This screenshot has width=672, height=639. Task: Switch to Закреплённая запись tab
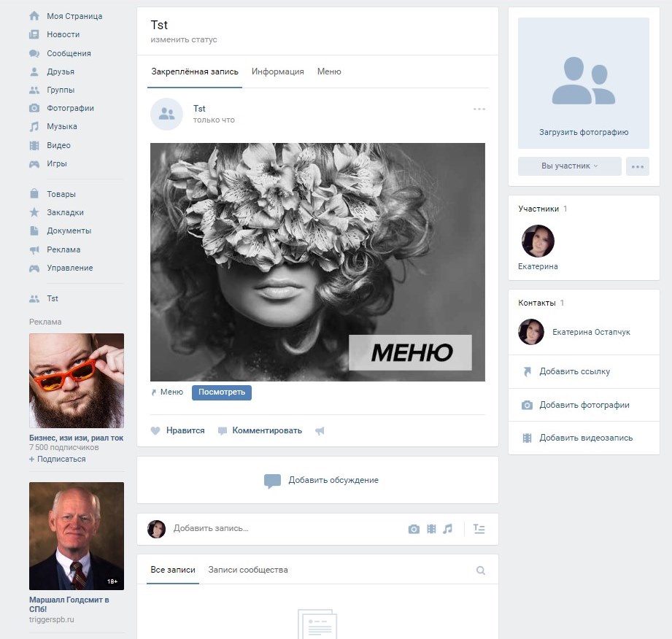click(195, 71)
